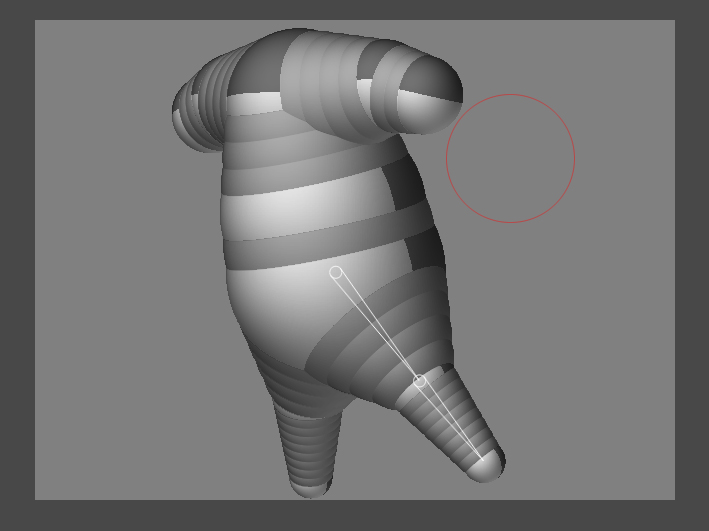
Task: Select the upper bone segment between joints
Action: [378, 327]
